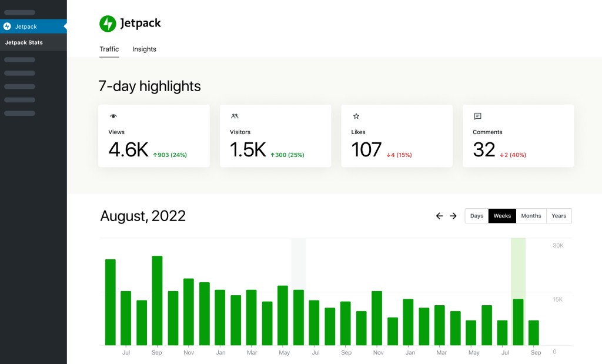Click the eye icon on the Views card
Viewport: 602px width, 364px height.
tap(113, 116)
